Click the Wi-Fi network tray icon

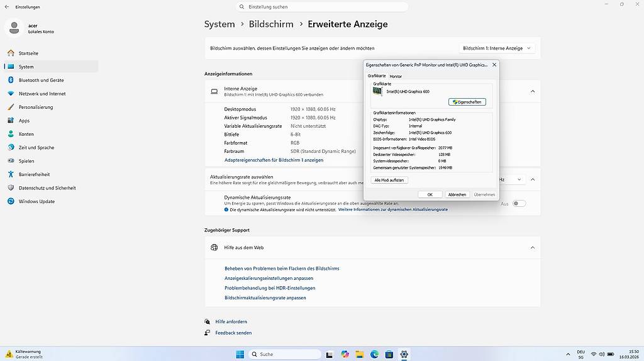[x=594, y=354]
